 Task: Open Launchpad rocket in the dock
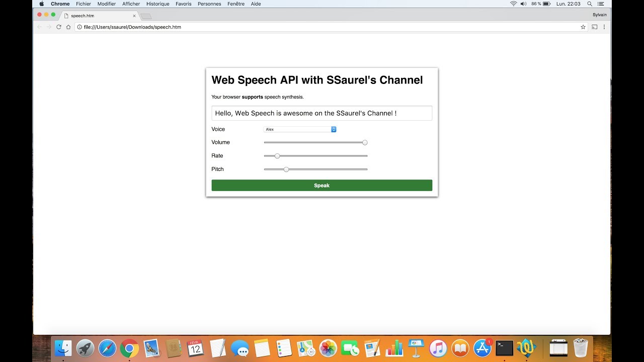tap(86, 348)
